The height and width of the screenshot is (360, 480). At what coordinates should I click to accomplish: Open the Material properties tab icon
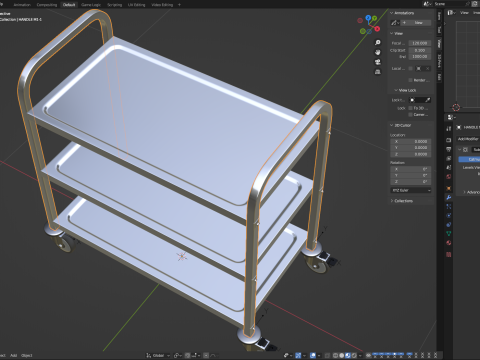coord(449,243)
